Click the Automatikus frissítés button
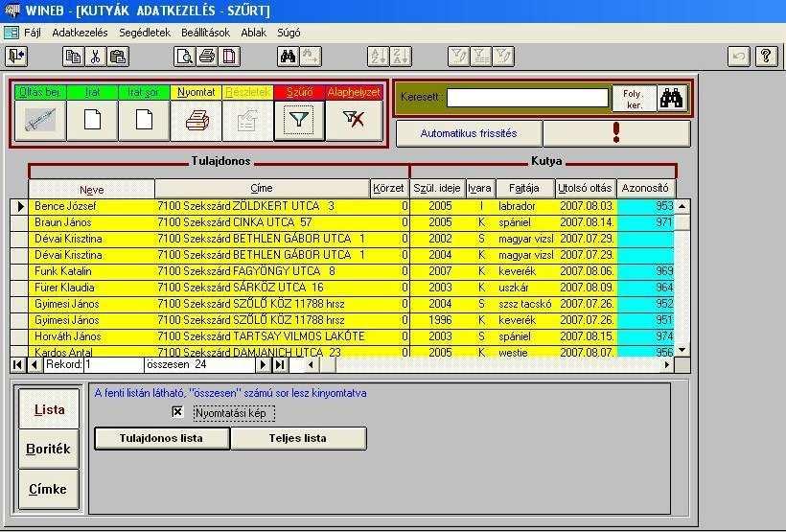The height and width of the screenshot is (532, 786). click(x=469, y=133)
